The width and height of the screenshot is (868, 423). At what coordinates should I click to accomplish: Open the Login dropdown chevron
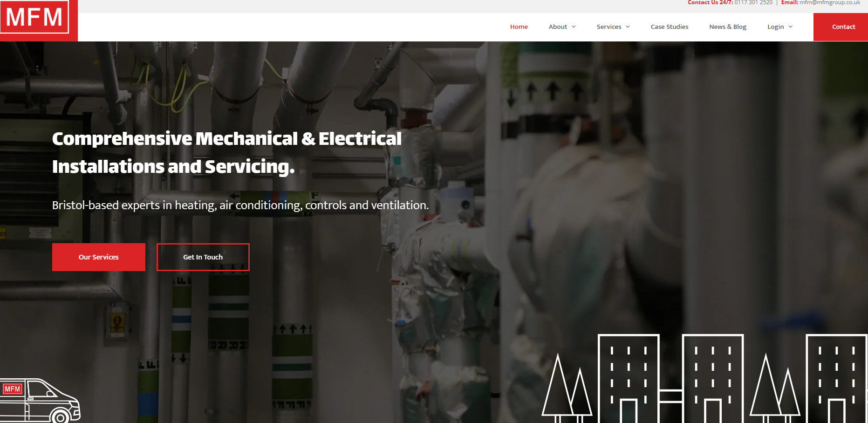[790, 27]
